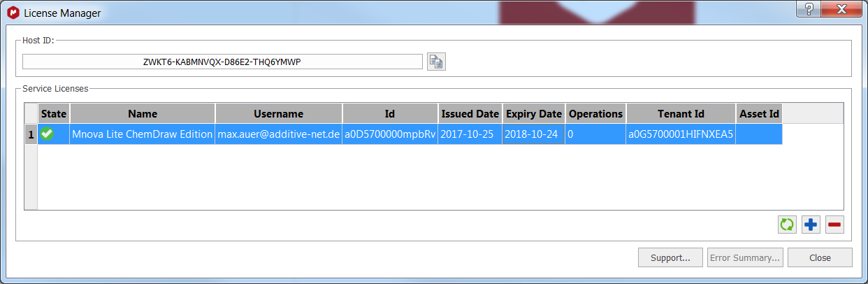Click inside the Host ID field
The height and width of the screenshot is (284, 868).
click(222, 62)
